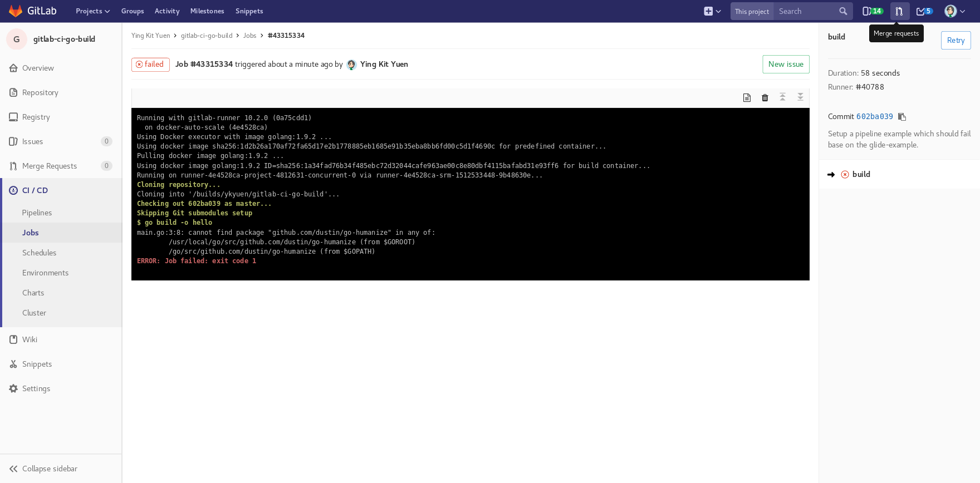This screenshot has height=483, width=980.
Task: Copy commit SHA to clipboard
Action: [902, 117]
